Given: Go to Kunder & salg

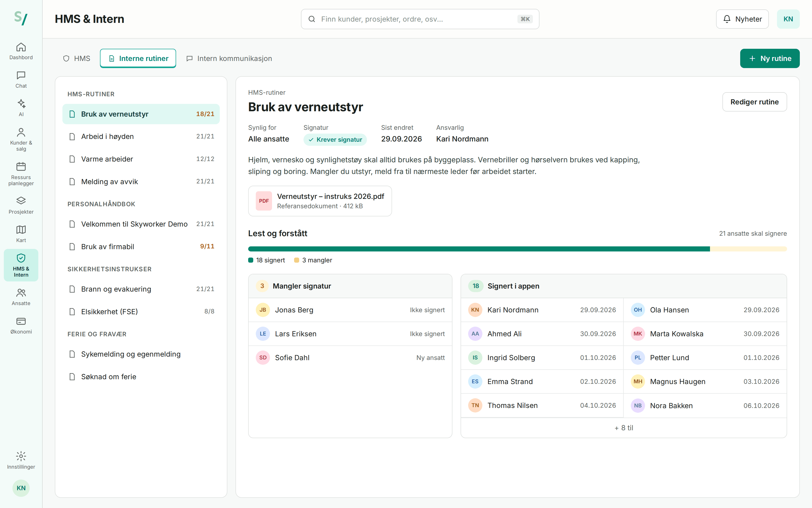Looking at the screenshot, I should pyautogui.click(x=21, y=139).
